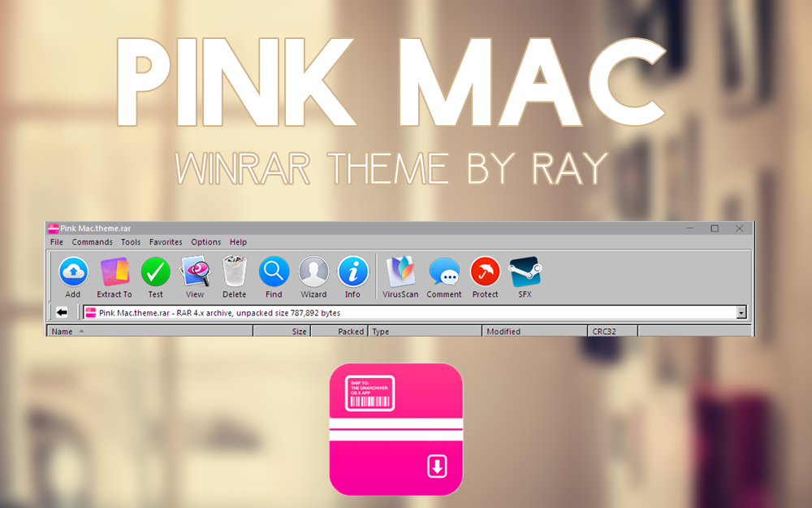Click the pink archive icon in address bar

[91, 313]
